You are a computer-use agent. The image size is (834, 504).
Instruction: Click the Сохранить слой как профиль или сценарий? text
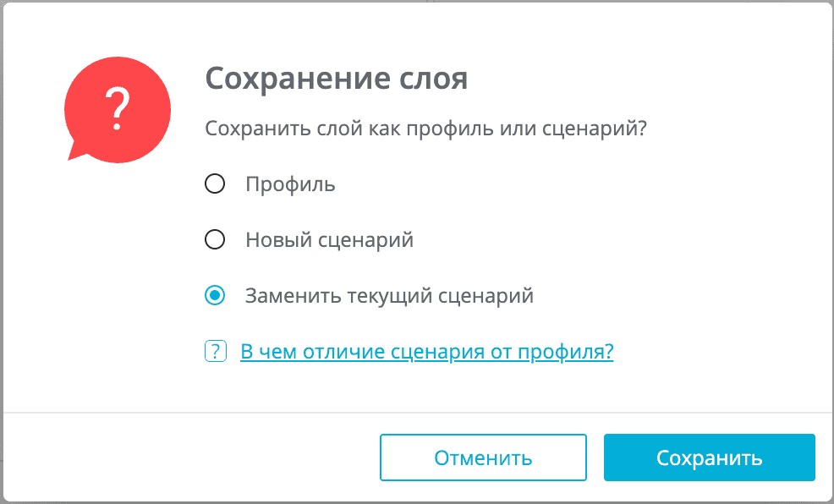(x=426, y=129)
